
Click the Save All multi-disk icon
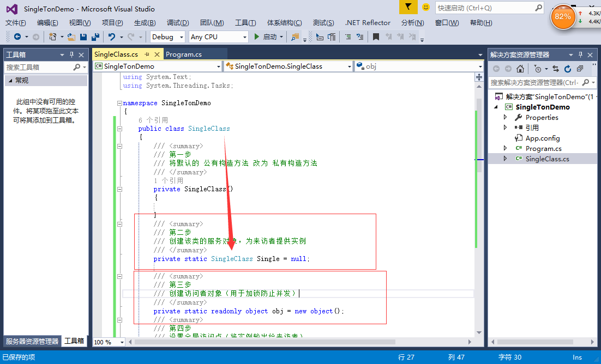click(95, 37)
